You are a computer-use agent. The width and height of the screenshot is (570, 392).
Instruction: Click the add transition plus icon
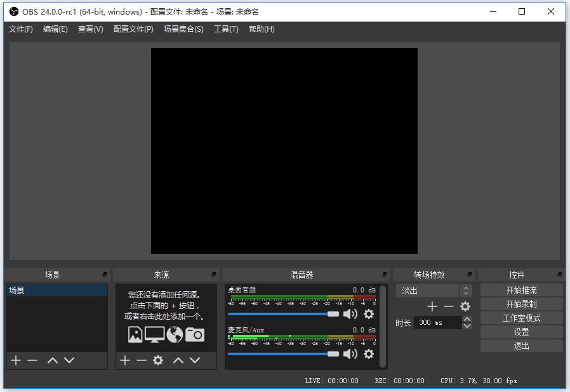point(432,306)
